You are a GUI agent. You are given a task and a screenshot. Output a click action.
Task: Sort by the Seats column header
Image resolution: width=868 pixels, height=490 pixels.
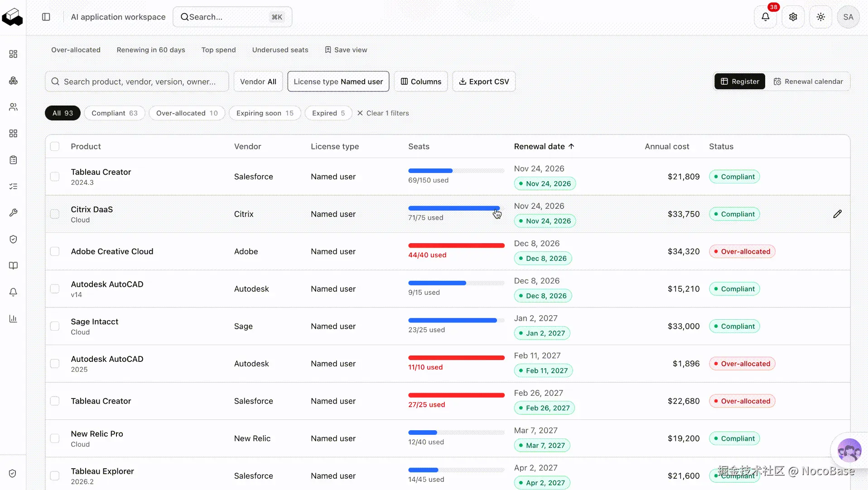pos(419,146)
